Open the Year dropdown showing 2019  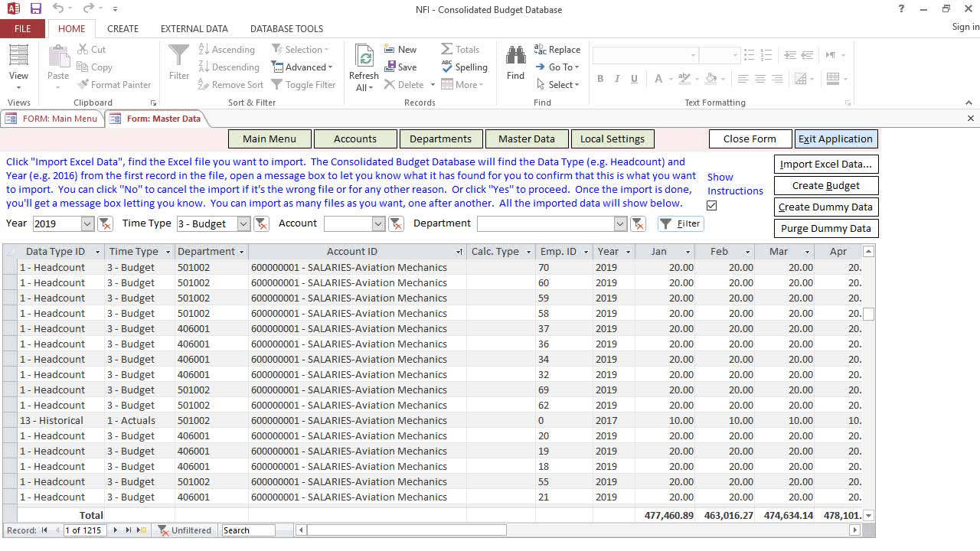click(x=87, y=223)
